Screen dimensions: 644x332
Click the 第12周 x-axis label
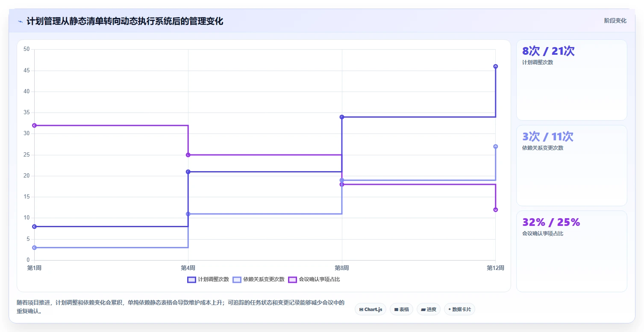pos(495,268)
